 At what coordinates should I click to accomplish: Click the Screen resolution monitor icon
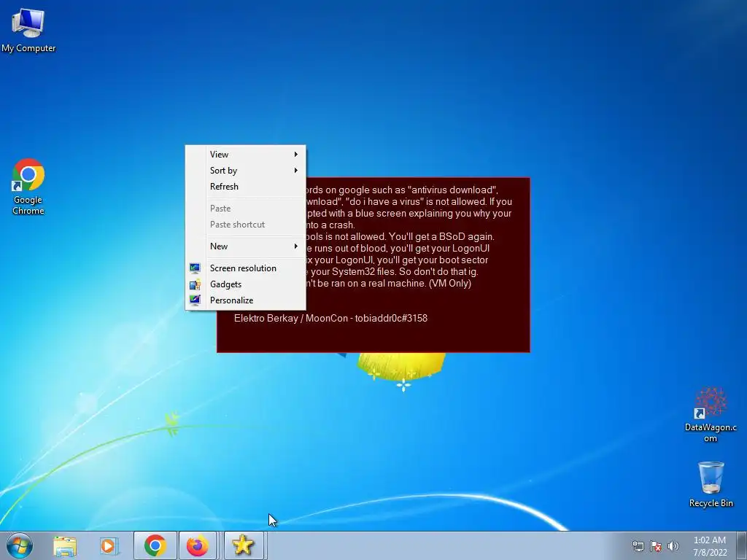(x=195, y=268)
